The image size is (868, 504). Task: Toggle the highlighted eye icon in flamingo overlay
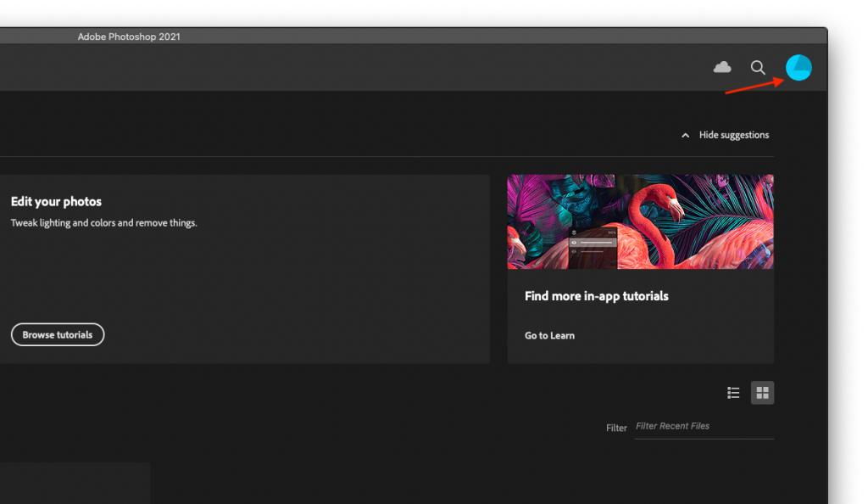pyautogui.click(x=575, y=242)
